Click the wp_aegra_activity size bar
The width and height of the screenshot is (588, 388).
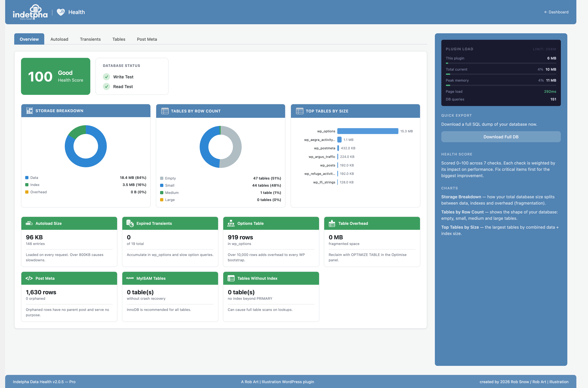[339, 140]
